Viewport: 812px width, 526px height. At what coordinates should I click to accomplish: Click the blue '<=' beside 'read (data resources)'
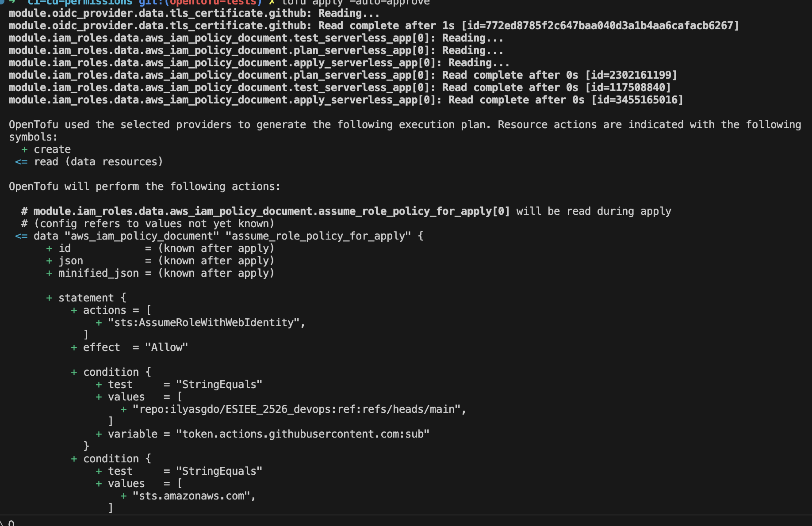[21, 162]
